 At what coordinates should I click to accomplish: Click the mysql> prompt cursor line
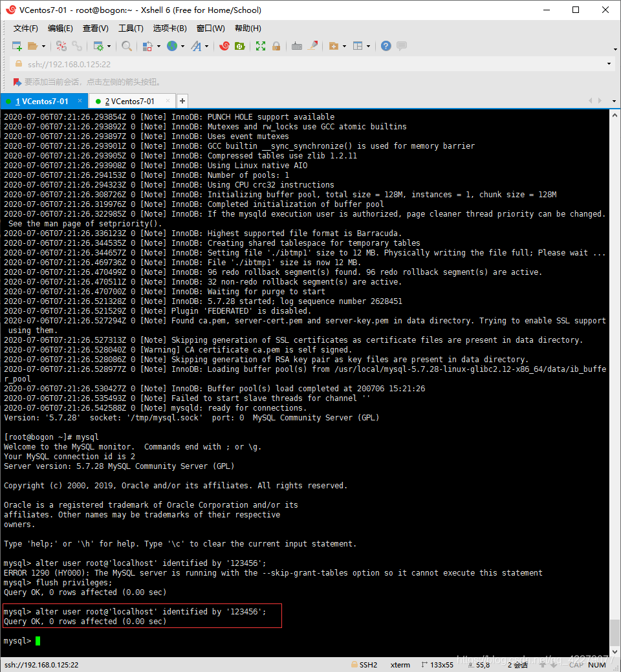tap(22, 641)
